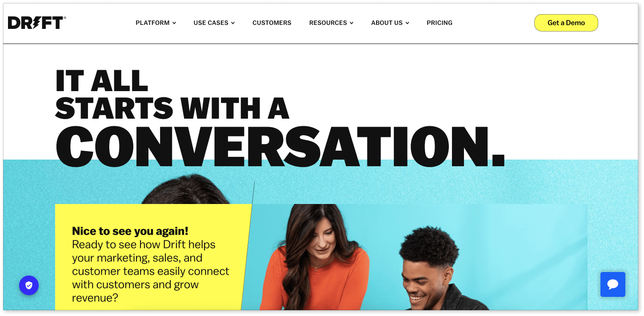Go to the Customers page
The image size is (644, 316).
[x=272, y=23]
